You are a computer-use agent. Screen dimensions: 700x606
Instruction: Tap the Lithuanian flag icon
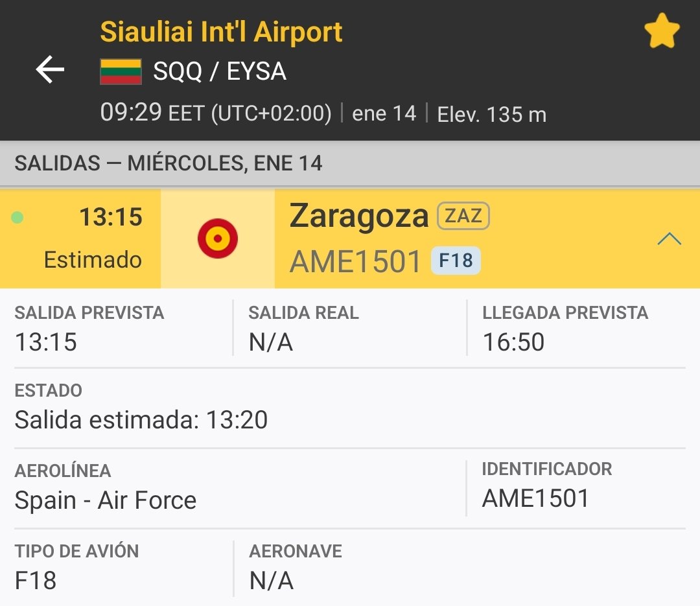(121, 71)
